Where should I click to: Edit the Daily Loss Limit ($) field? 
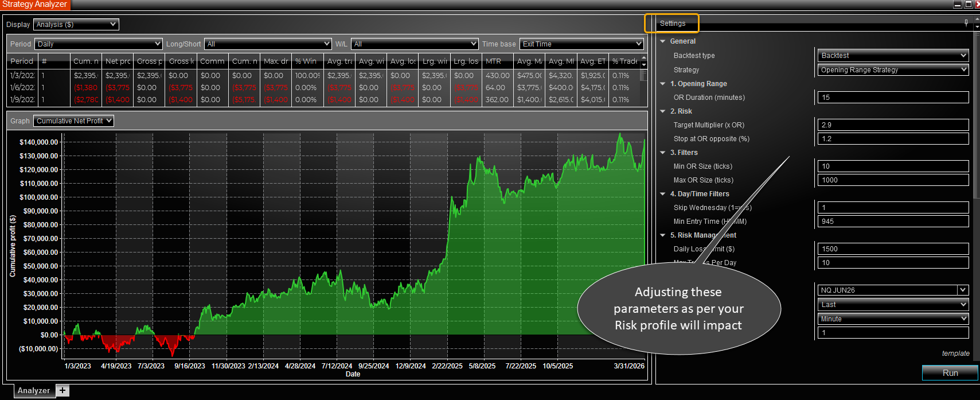coord(893,249)
